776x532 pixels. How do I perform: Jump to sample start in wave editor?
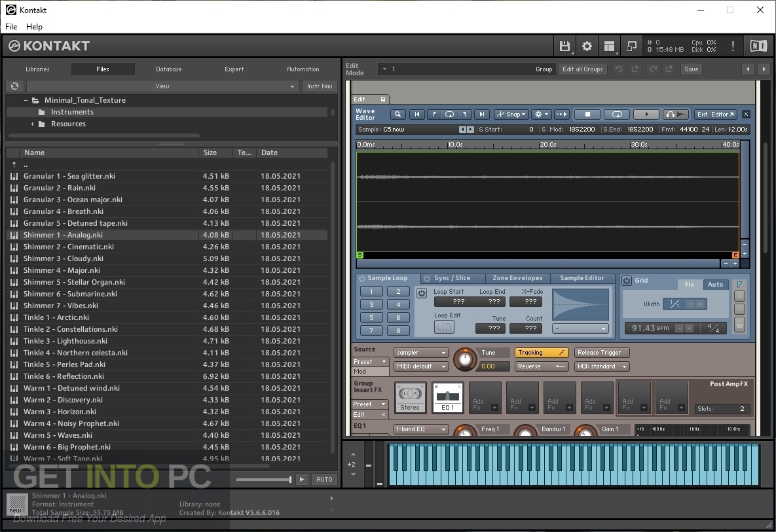pos(416,115)
